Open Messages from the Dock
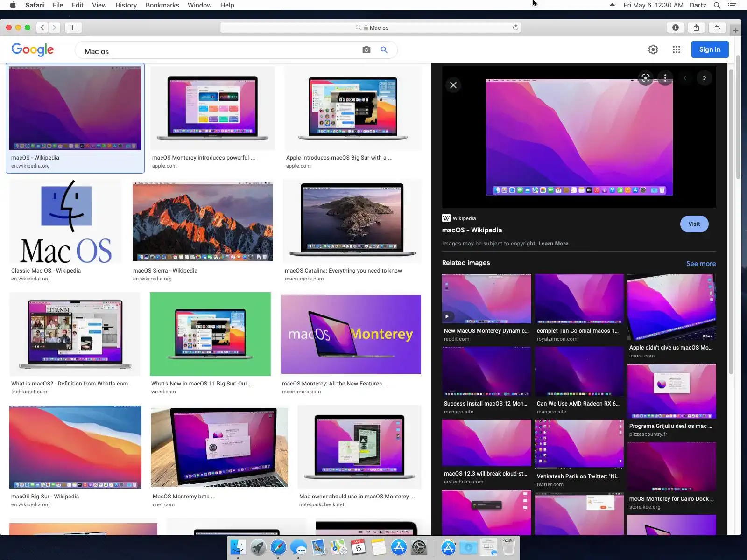 coord(298,547)
